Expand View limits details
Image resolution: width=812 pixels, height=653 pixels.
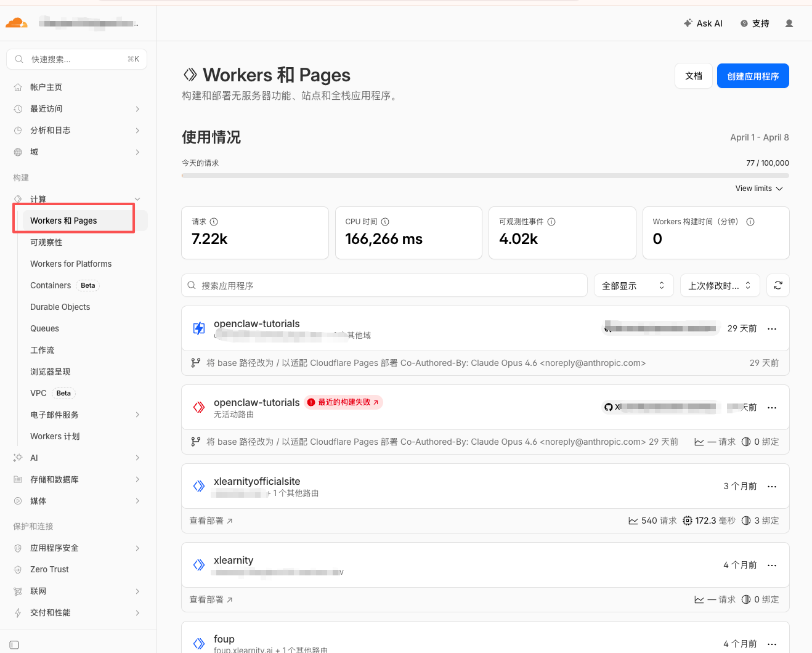pyautogui.click(x=759, y=189)
